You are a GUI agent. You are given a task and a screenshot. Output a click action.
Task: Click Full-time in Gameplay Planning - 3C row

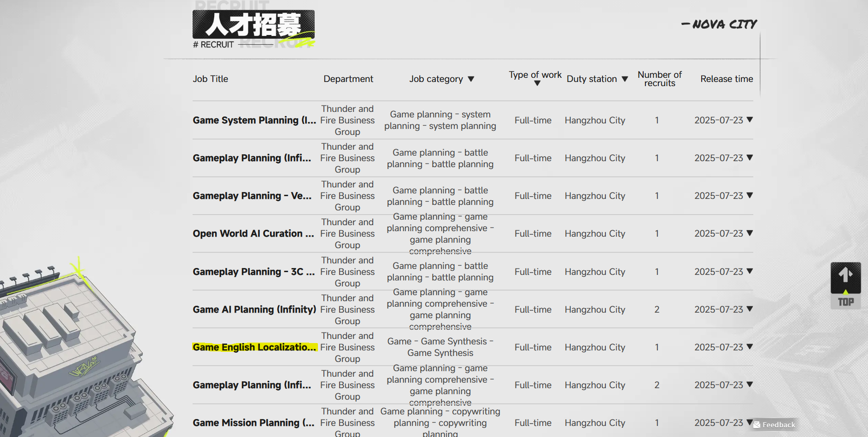tap(533, 272)
